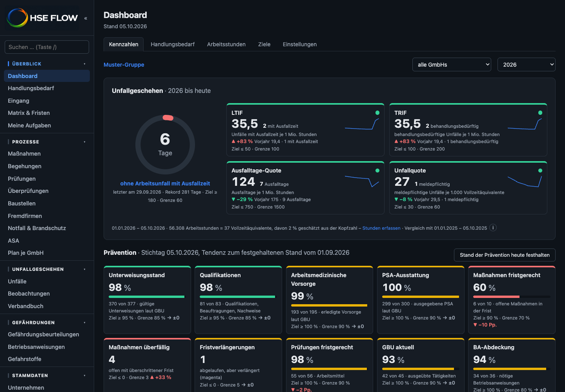The height and width of the screenshot is (392, 565).
Task: Open the Maßnahmen überfällig card
Action: click(147, 365)
